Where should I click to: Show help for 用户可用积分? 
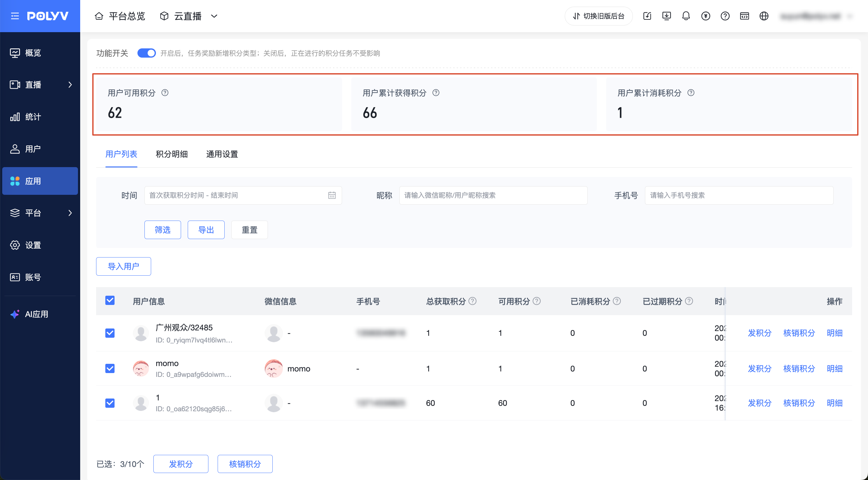pyautogui.click(x=165, y=93)
